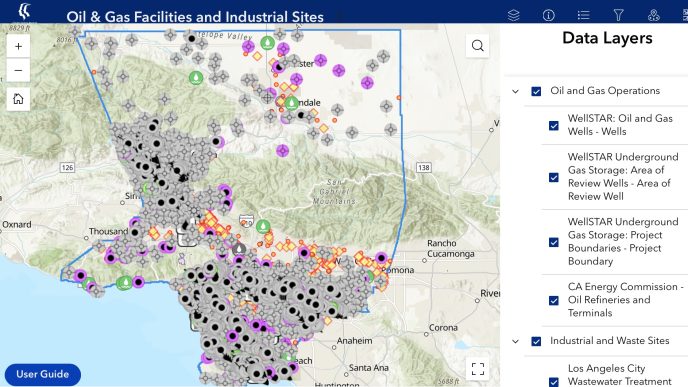This screenshot has height=387, width=688.
Task: Uncheck Project Boundary layer
Action: pyautogui.click(x=554, y=242)
